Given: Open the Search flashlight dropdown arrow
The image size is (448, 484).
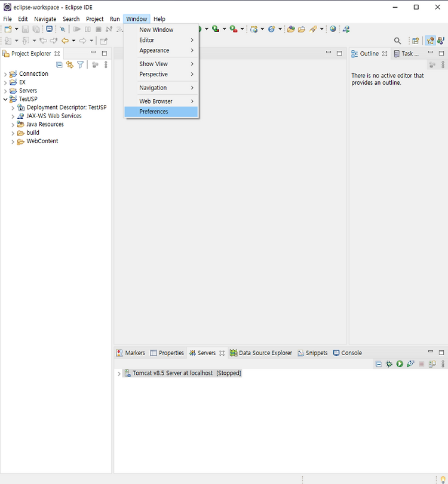Looking at the screenshot, I should (321, 29).
